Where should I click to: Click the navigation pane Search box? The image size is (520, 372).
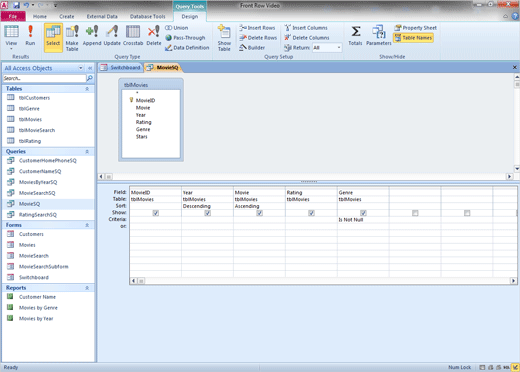(x=44, y=78)
